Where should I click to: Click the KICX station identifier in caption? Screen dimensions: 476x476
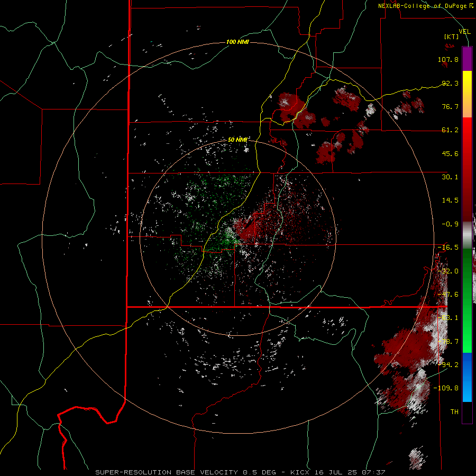click(x=300, y=472)
